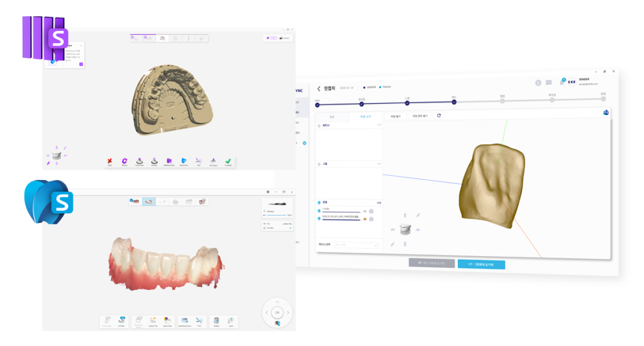This screenshot has width=644, height=346.
Task: Click the '파일 열기' button above the viewer
Action: (x=395, y=116)
